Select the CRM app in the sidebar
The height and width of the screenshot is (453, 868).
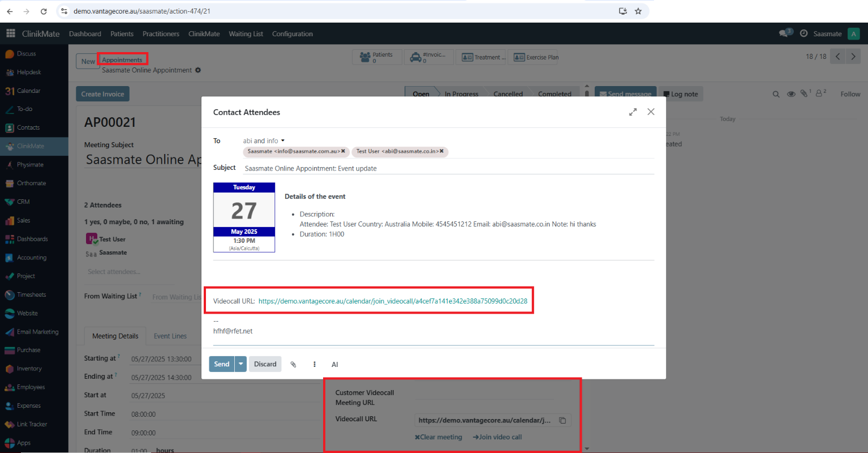pos(25,201)
